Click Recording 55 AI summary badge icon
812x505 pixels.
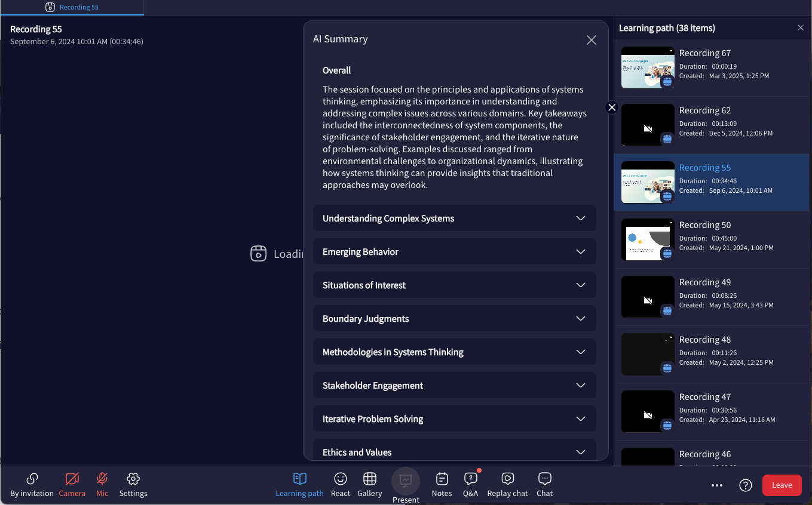tap(667, 196)
